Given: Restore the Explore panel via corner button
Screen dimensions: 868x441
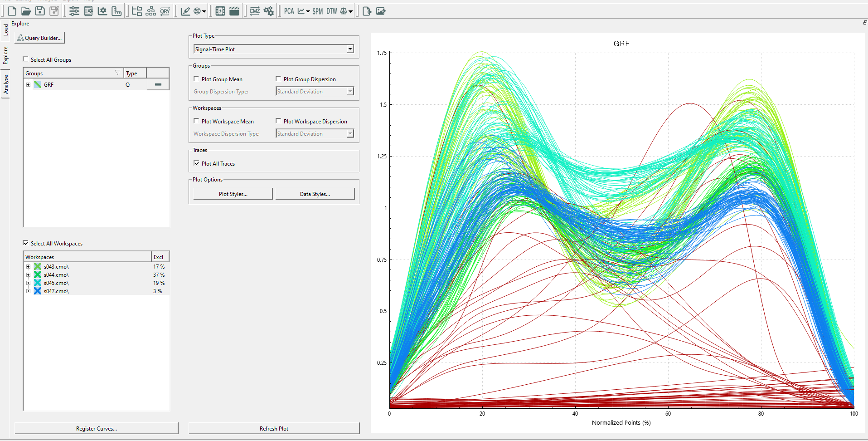Looking at the screenshot, I should [x=865, y=22].
